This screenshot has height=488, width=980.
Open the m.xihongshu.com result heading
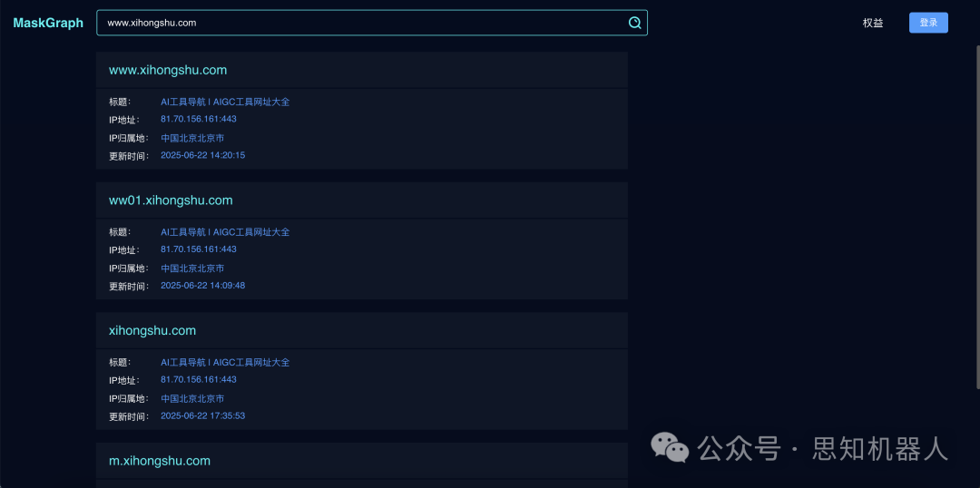(x=160, y=461)
